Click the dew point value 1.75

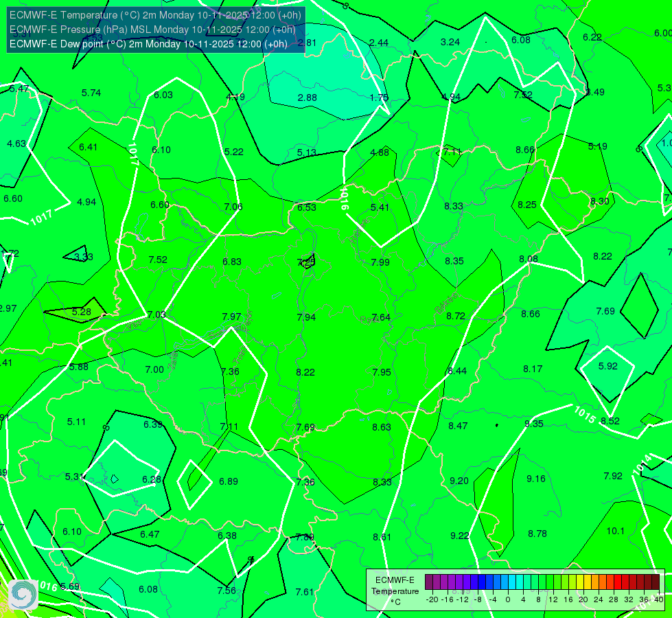379,98
